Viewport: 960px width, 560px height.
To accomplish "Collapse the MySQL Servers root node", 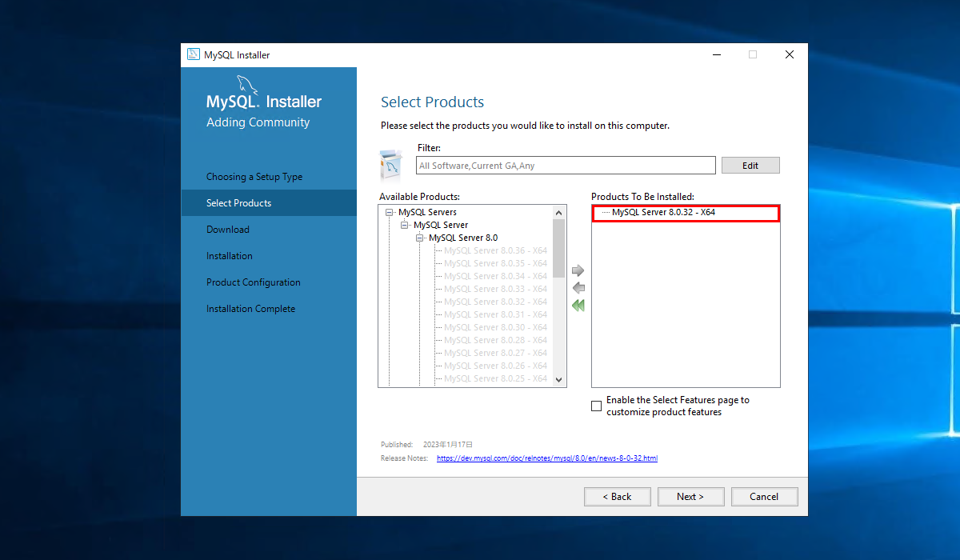I will coord(390,213).
